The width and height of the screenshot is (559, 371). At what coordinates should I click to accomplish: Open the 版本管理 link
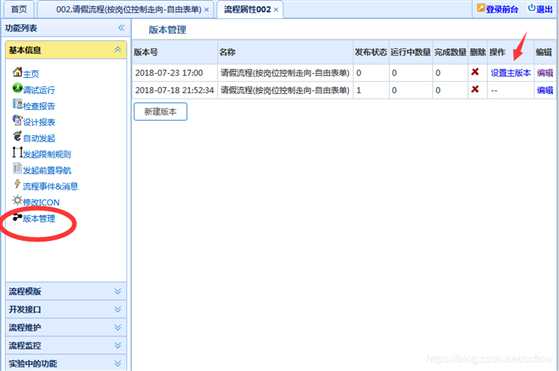[x=39, y=218]
